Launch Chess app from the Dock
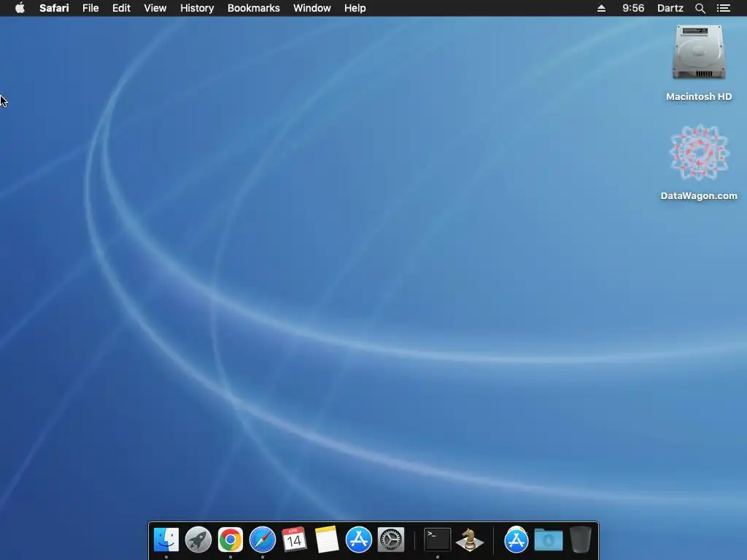Image resolution: width=747 pixels, height=560 pixels. point(470,540)
